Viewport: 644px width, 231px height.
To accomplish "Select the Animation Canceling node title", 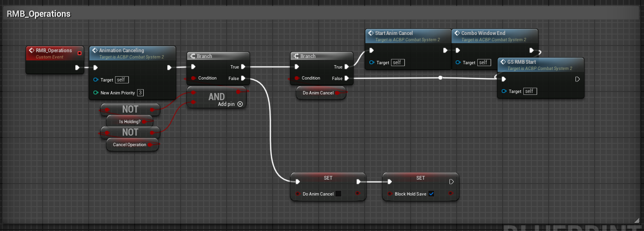I will tap(121, 50).
